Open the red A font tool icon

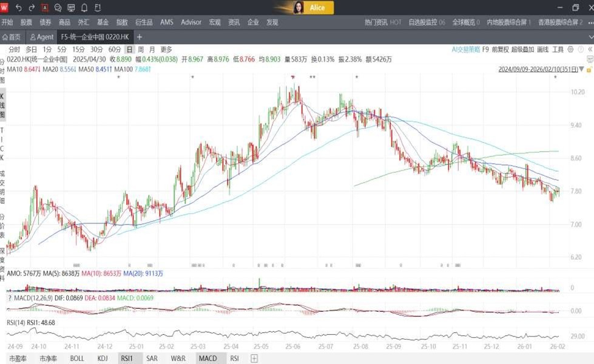coord(45,8)
